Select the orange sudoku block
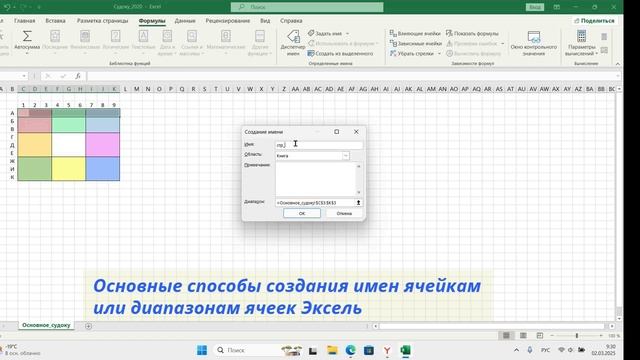Viewport: 640px width, 360px height. (35, 144)
